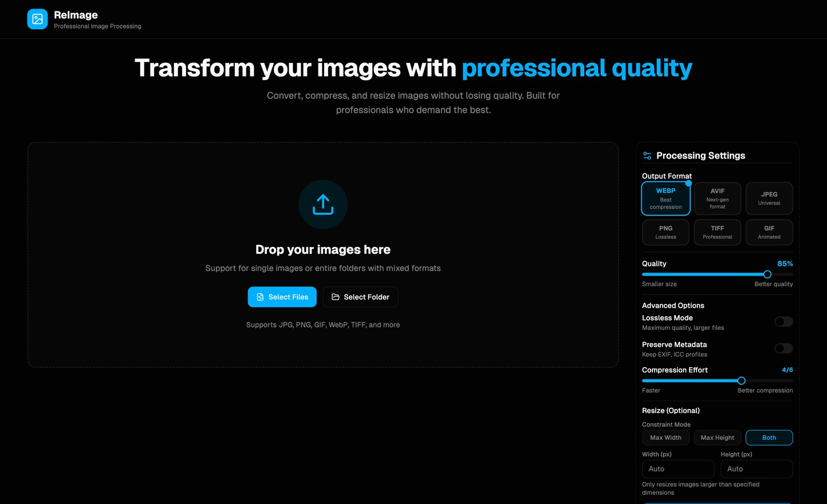Click the Width Auto input field

tap(678, 468)
